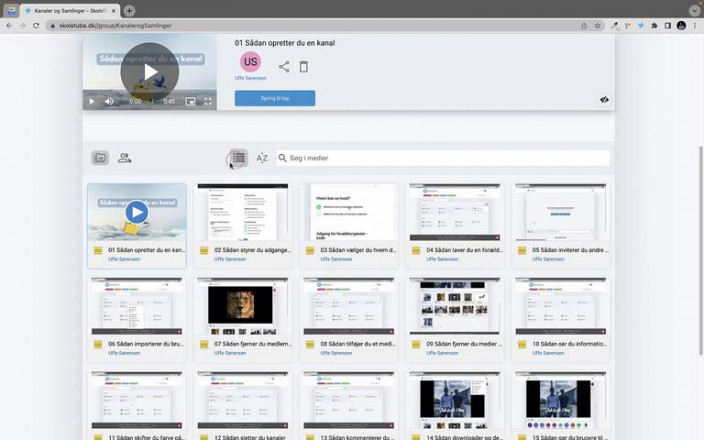The height and width of the screenshot is (440, 704).
Task: Open Uffe Sørensen link under '01 Sådan opretter du en kan...'
Action: click(124, 259)
